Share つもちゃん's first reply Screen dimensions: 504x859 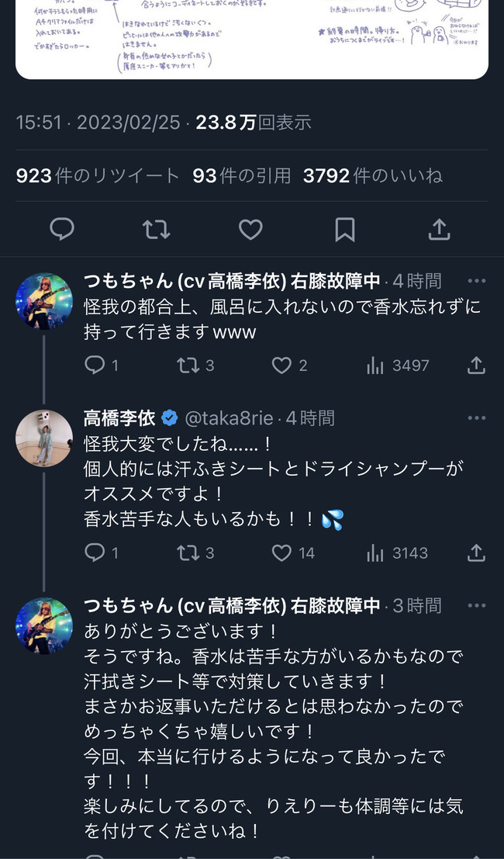476,365
